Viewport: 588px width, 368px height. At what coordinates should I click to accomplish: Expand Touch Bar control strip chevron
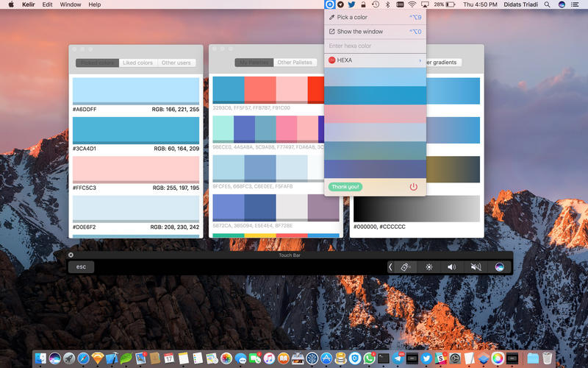click(x=390, y=267)
